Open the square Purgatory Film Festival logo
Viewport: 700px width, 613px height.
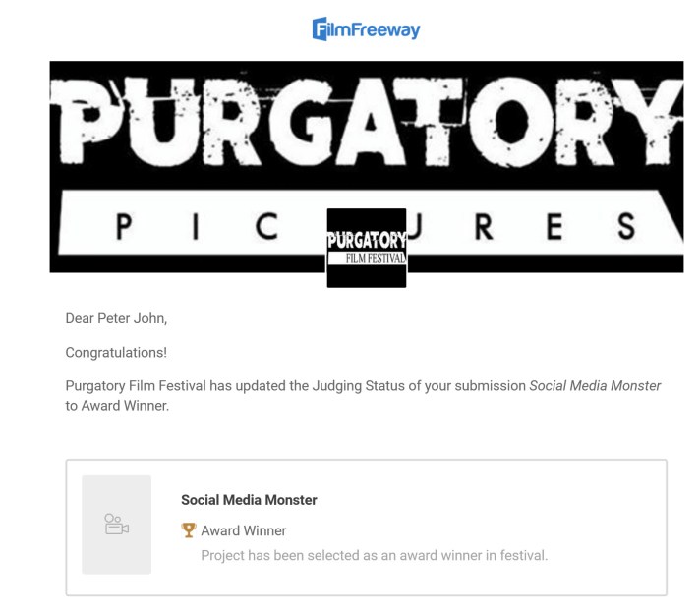[x=366, y=248]
